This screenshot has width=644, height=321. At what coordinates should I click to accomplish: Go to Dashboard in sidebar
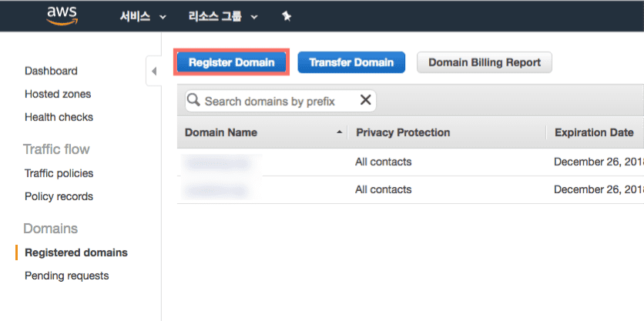pos(51,71)
